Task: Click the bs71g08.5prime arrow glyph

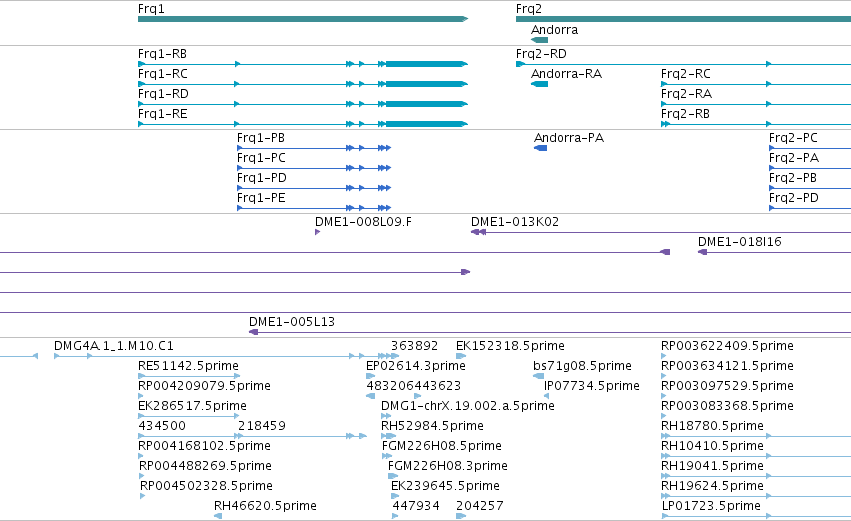Action: (x=538, y=376)
